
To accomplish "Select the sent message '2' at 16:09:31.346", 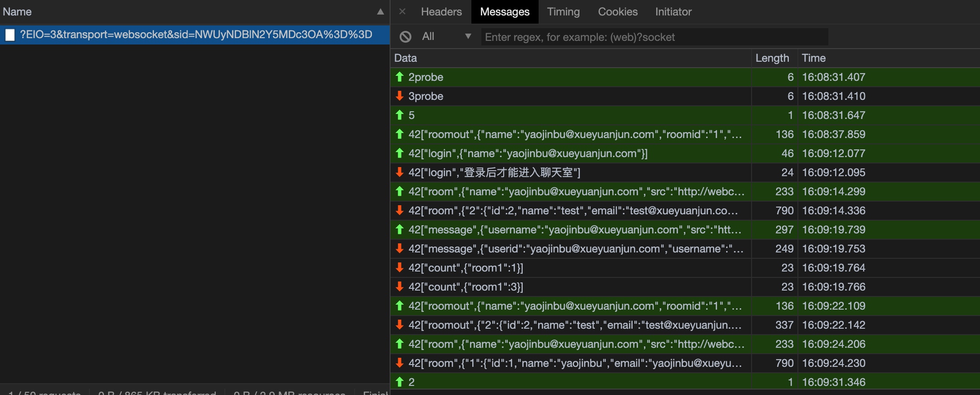I will (x=685, y=382).
